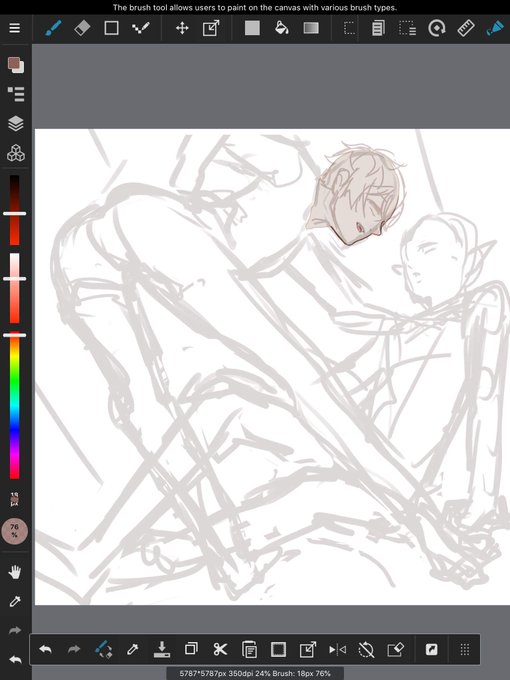This screenshot has width=510, height=680.
Task: Select the Brush tool in top toolbar
Action: pyautogui.click(x=53, y=28)
